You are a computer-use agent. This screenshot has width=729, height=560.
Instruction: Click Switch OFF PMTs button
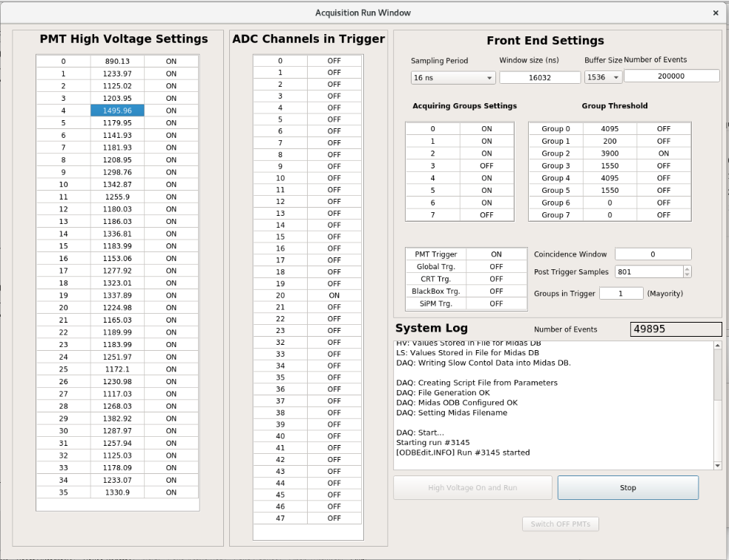click(x=561, y=524)
